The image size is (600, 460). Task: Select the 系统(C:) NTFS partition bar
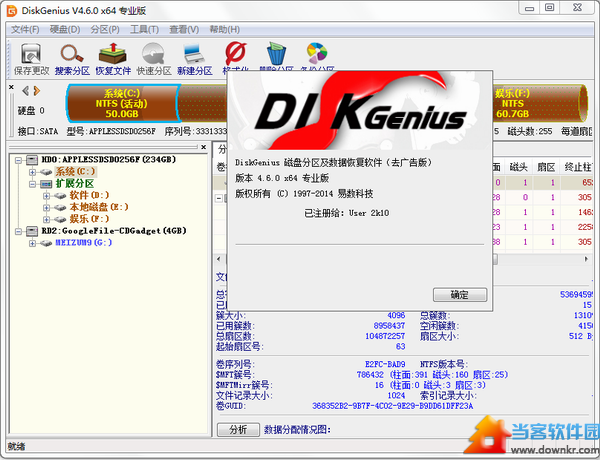121,101
